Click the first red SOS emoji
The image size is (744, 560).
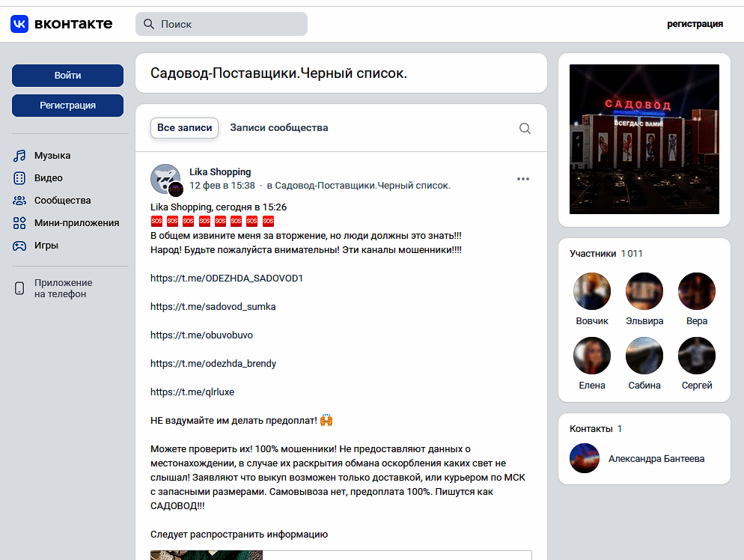[156, 221]
